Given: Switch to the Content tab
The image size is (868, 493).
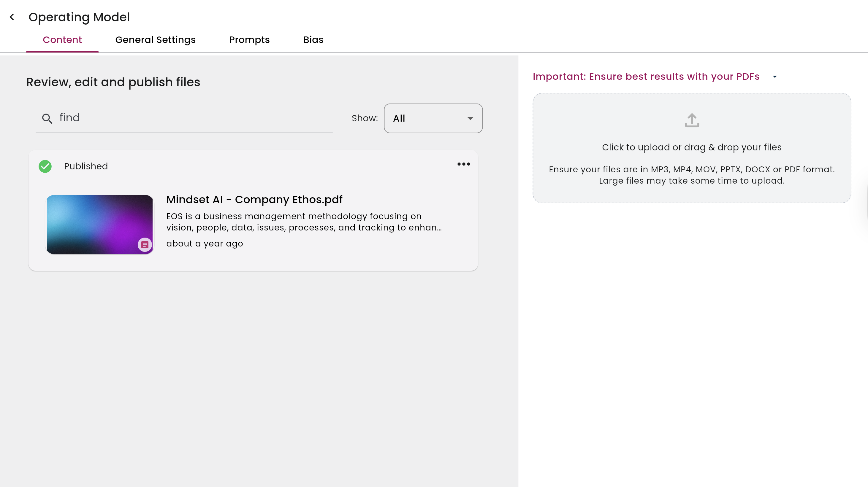Looking at the screenshot, I should (62, 40).
